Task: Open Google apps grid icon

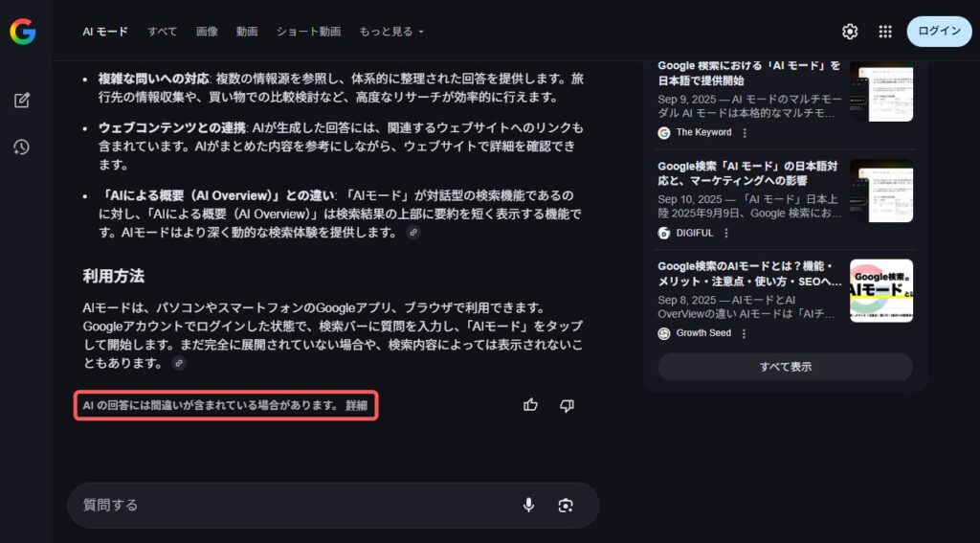Action: pyautogui.click(x=885, y=32)
